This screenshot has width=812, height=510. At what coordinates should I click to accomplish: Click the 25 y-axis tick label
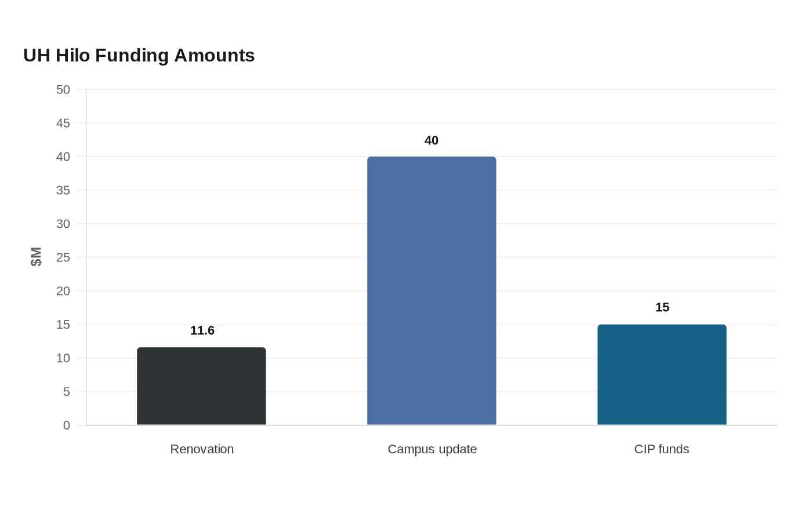63,257
